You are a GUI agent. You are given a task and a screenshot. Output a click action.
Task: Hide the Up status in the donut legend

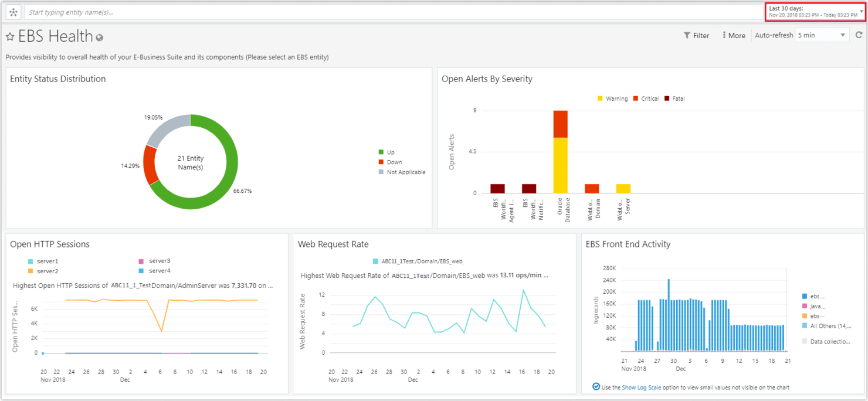pyautogui.click(x=388, y=152)
